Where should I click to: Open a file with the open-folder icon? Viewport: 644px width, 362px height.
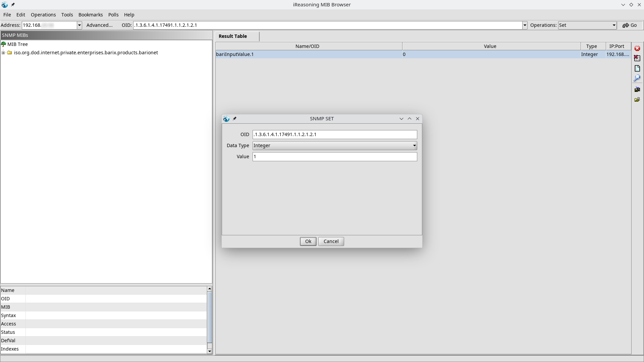637,99
